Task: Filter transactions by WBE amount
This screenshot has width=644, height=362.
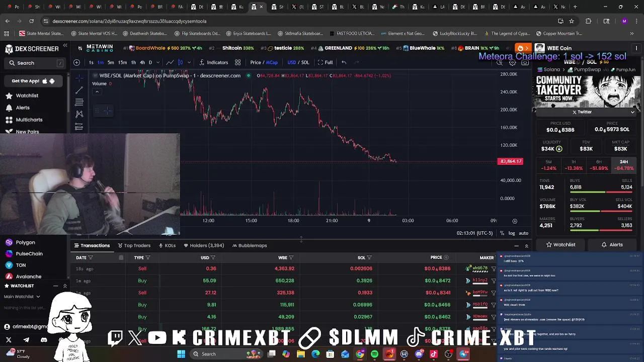Action: 291,257
